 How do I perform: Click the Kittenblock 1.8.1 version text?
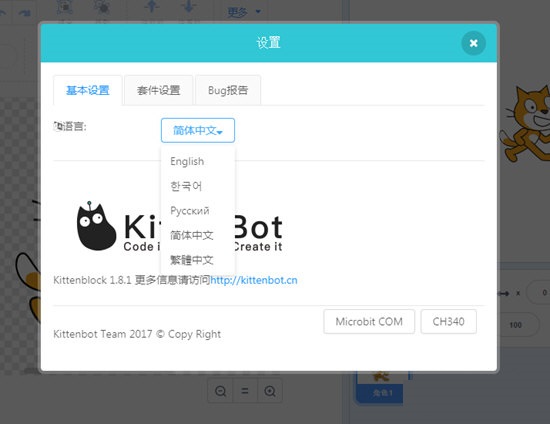point(92,280)
